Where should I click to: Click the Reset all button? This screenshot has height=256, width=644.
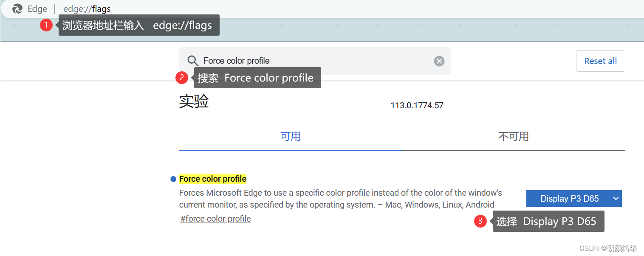pos(600,61)
